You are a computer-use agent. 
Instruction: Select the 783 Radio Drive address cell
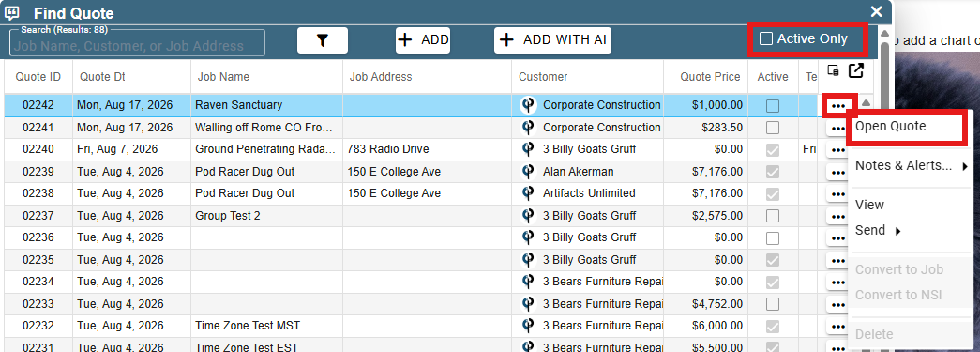tap(427, 149)
